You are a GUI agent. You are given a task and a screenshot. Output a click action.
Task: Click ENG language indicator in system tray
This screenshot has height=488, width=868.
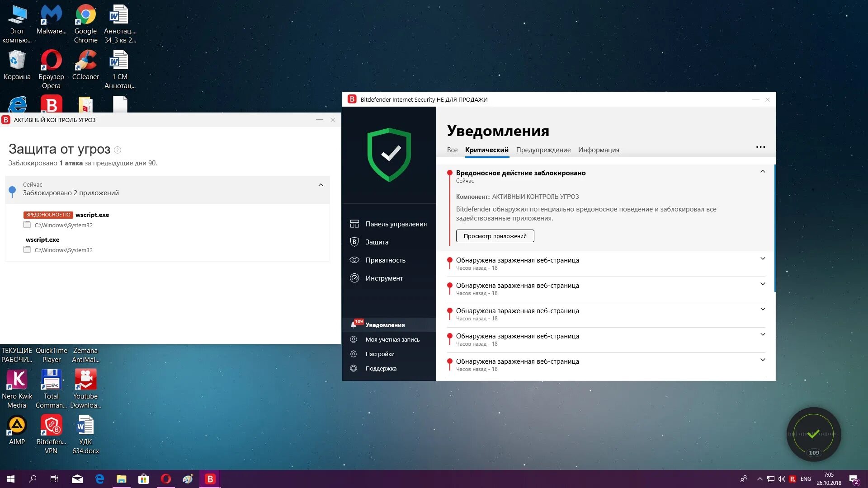tap(806, 479)
